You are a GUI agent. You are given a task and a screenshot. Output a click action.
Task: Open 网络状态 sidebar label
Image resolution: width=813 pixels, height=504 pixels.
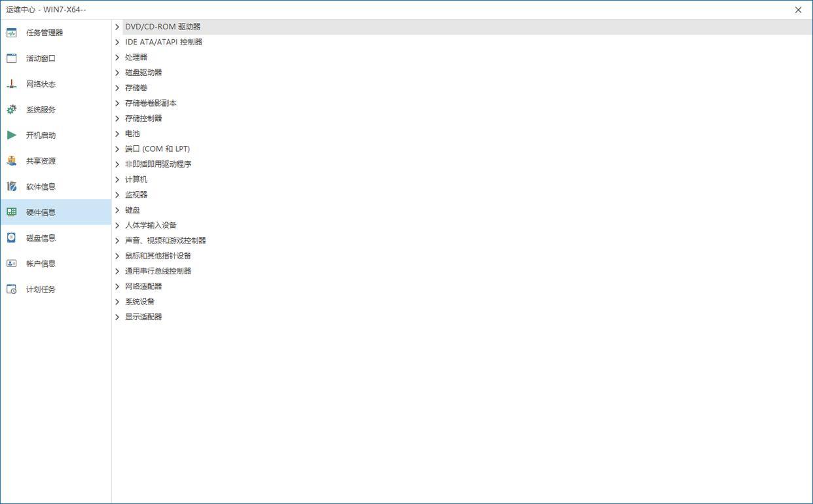pyautogui.click(x=41, y=84)
